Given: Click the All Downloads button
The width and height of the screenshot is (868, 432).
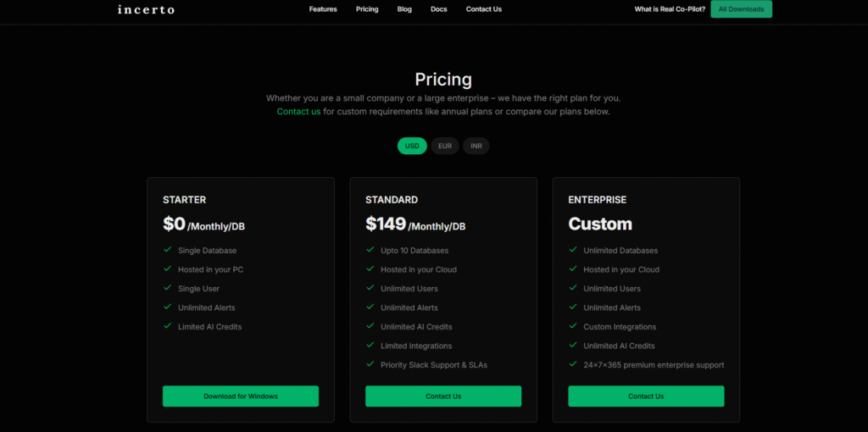Looking at the screenshot, I should (x=741, y=9).
